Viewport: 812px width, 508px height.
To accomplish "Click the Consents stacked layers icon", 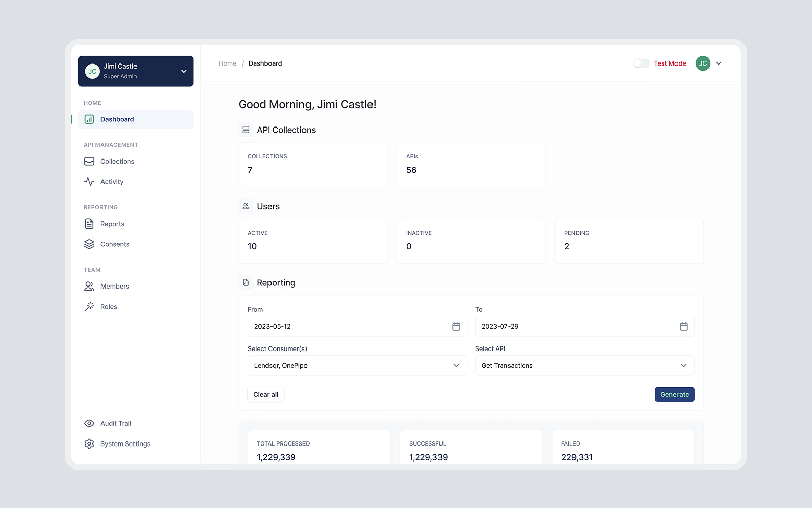I will [89, 244].
